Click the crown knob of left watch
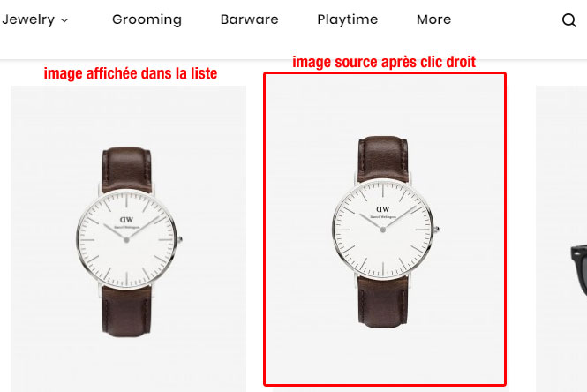The width and height of the screenshot is (587, 392). click(180, 239)
